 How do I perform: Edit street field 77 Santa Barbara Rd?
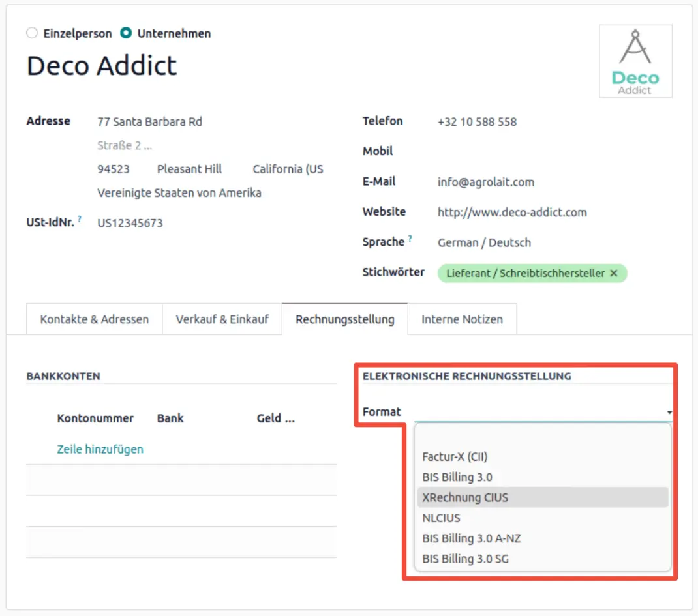coord(149,122)
